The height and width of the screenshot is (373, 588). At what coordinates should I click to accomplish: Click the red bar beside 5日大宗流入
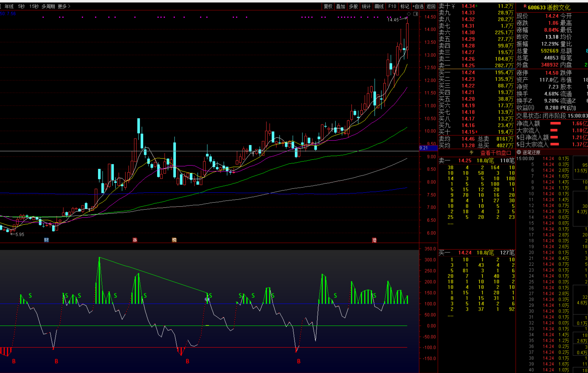[554, 144]
